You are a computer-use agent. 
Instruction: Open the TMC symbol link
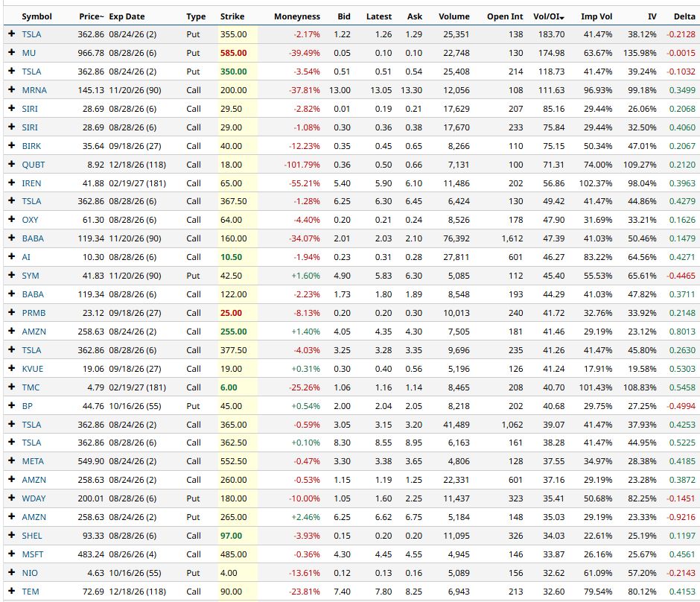coord(31,387)
